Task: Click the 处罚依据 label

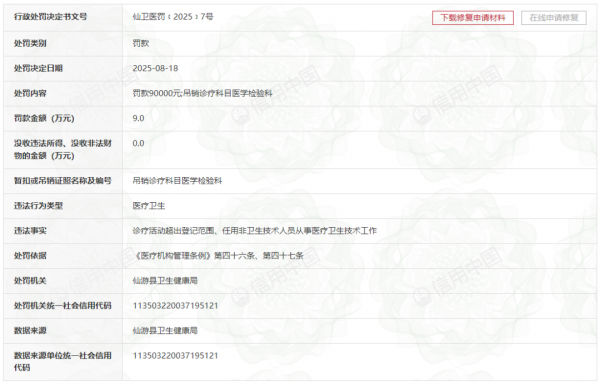Action: click(x=30, y=255)
